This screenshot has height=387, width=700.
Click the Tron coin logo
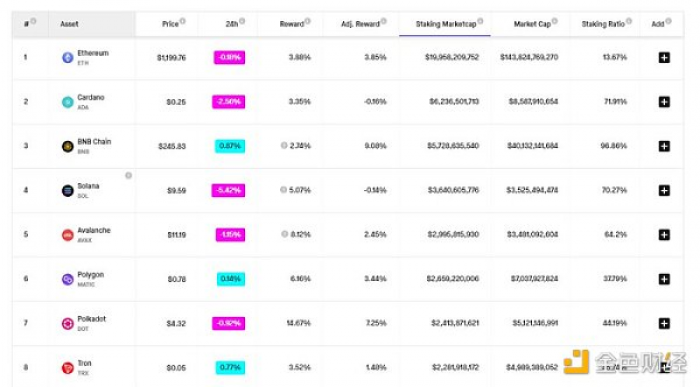pos(67,368)
